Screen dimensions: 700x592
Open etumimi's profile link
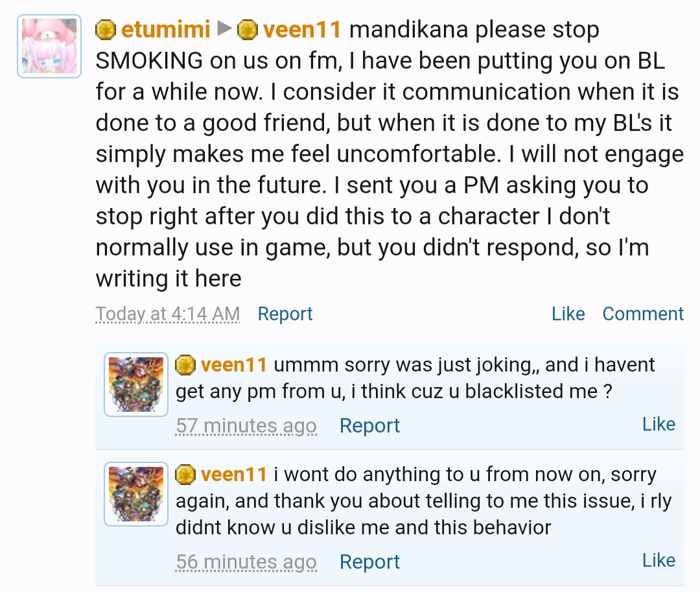pos(165,30)
